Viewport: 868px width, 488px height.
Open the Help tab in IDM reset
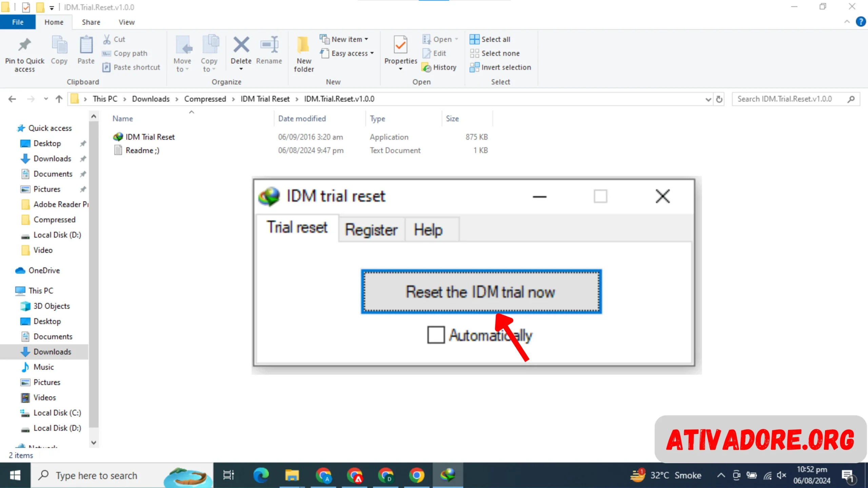tap(428, 230)
